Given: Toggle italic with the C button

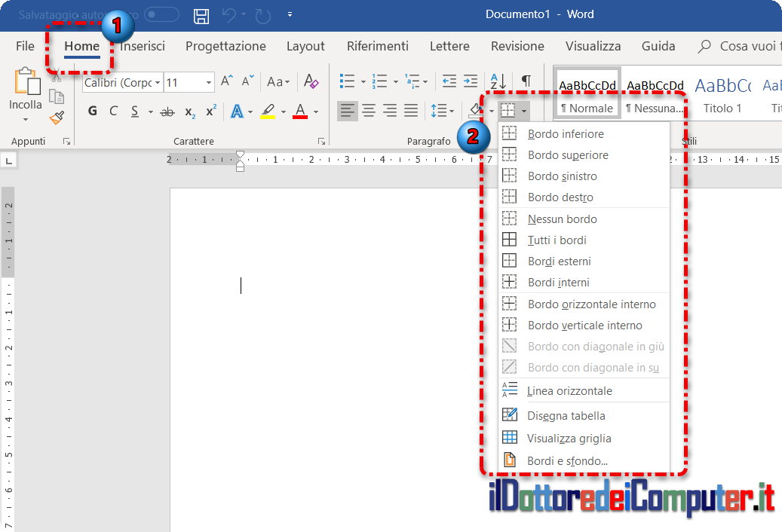Looking at the screenshot, I should click(x=113, y=111).
